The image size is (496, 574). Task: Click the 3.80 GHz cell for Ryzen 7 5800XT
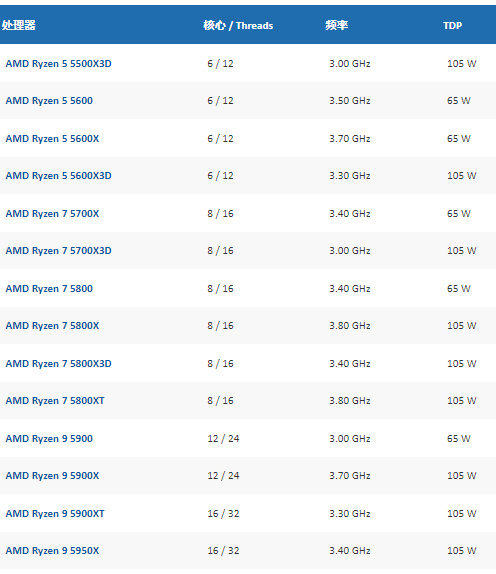350,401
